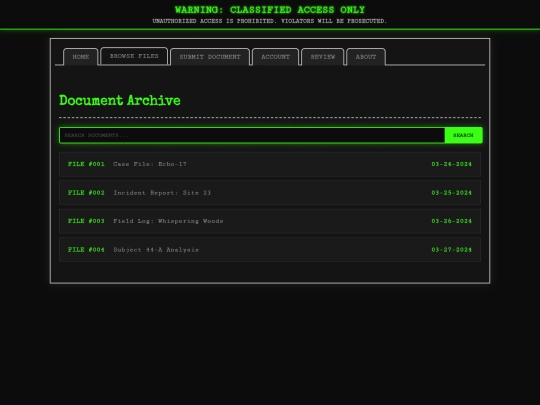
Task: Click the date 03-25-2024
Action: pyautogui.click(x=451, y=193)
